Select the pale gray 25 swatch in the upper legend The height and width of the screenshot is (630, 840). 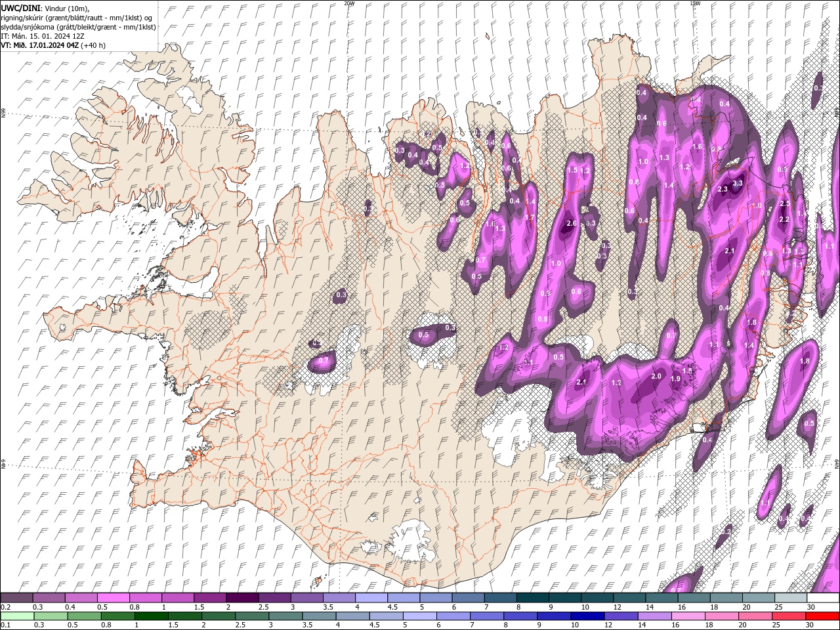click(791, 598)
